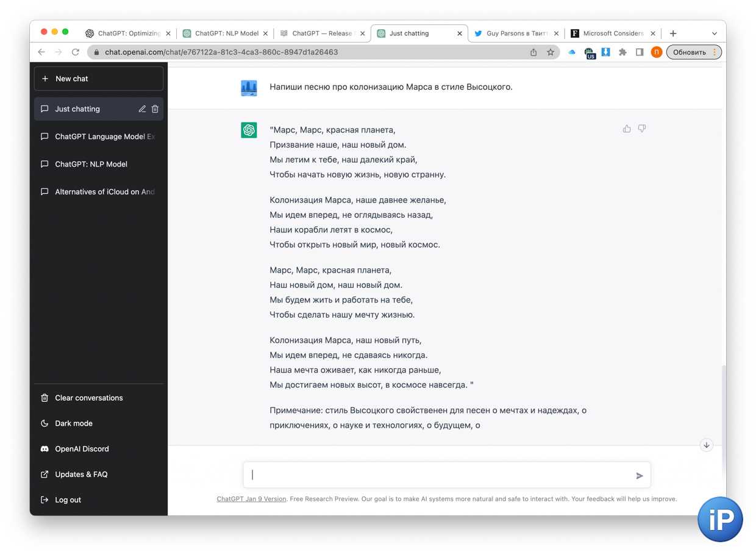This screenshot has height=555, width=756.
Task: Click the thumbs down feedback icon
Action: click(x=641, y=129)
